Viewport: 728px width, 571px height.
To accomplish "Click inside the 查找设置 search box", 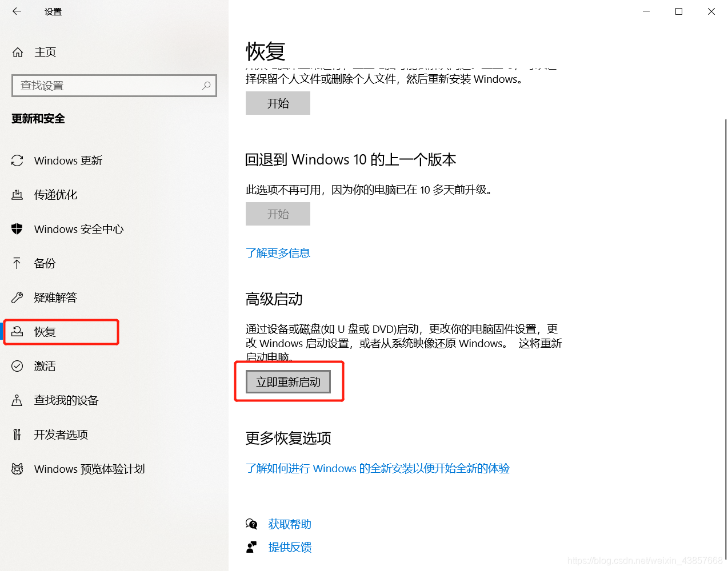I will click(x=103, y=85).
